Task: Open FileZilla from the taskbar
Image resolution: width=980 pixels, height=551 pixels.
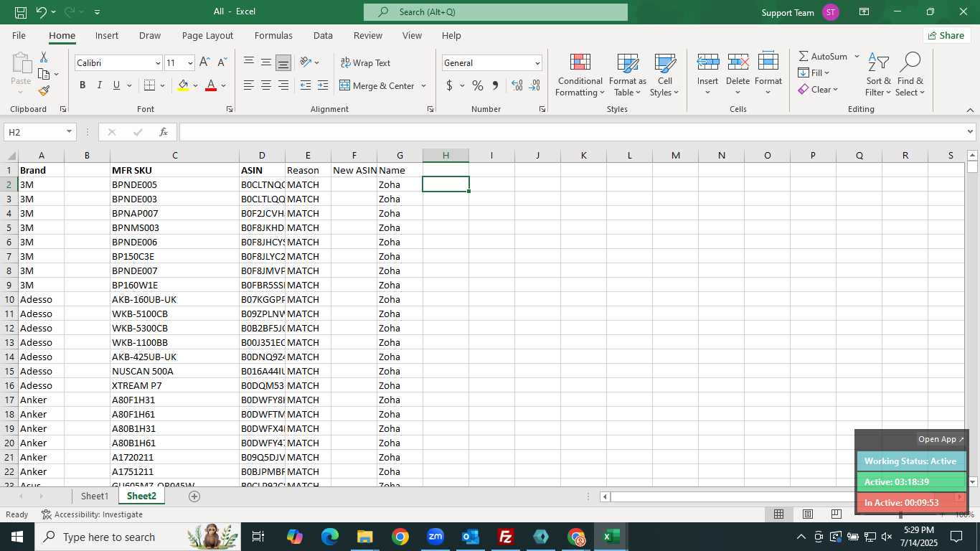Action: (x=506, y=537)
